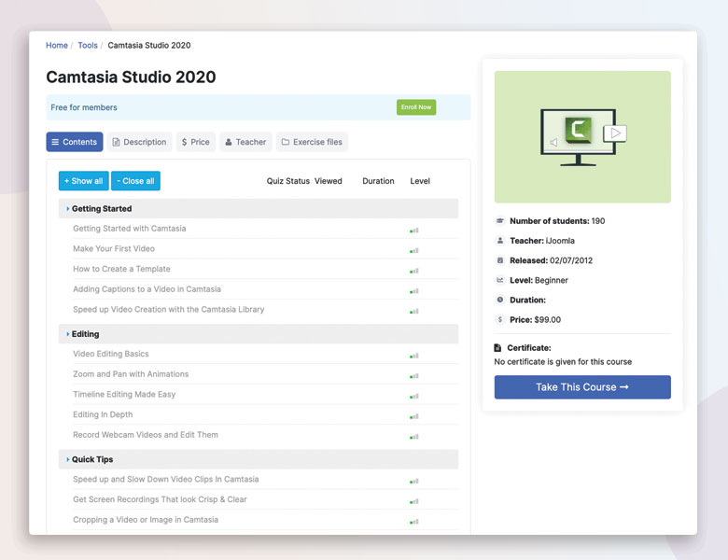The height and width of the screenshot is (560, 728).
Task: Open lesson Cropping a Video or Image in Camtasia
Action: click(146, 520)
